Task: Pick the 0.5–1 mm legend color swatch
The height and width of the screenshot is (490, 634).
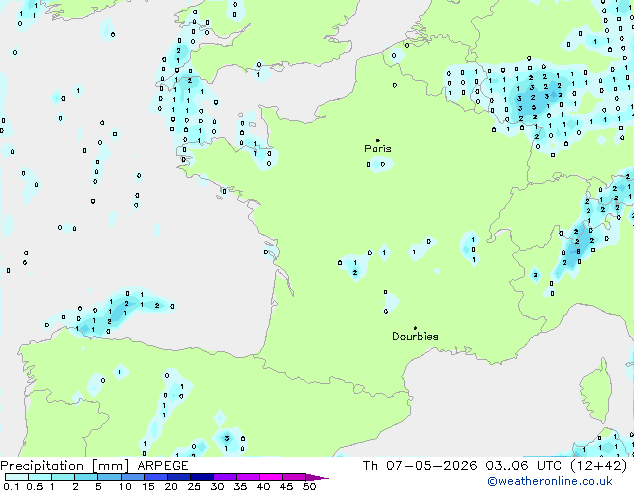Action: [x=40, y=477]
